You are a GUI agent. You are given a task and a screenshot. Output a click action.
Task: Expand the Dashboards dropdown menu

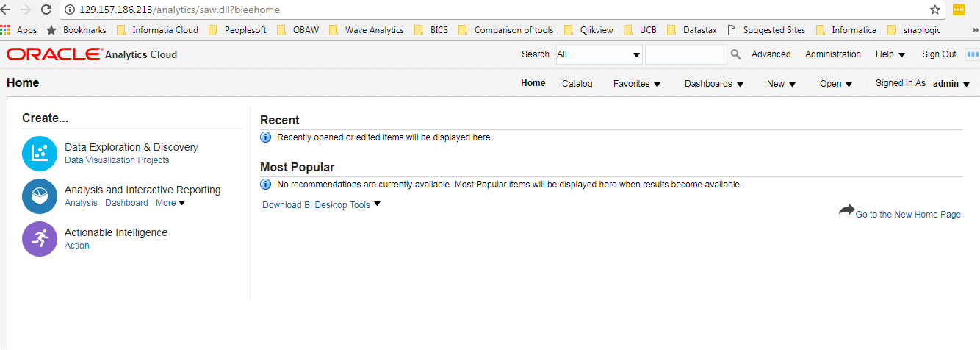point(714,84)
